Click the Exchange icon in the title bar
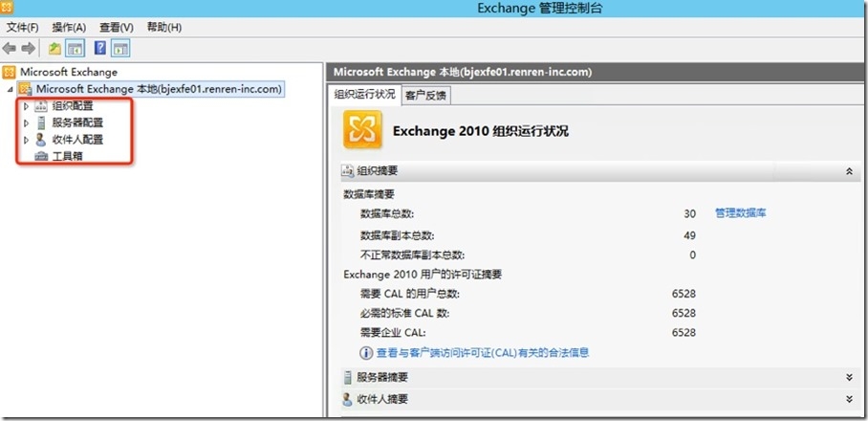The width and height of the screenshot is (868, 421). 8,8
